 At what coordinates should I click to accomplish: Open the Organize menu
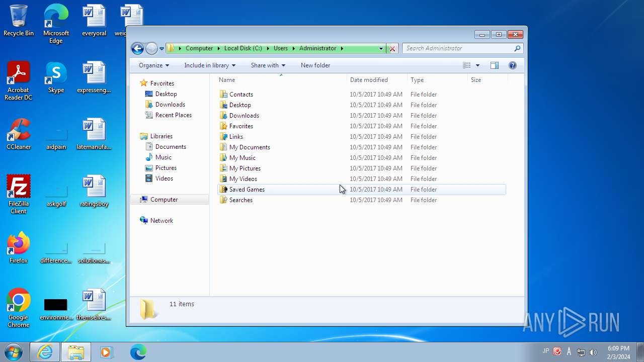[x=154, y=65]
